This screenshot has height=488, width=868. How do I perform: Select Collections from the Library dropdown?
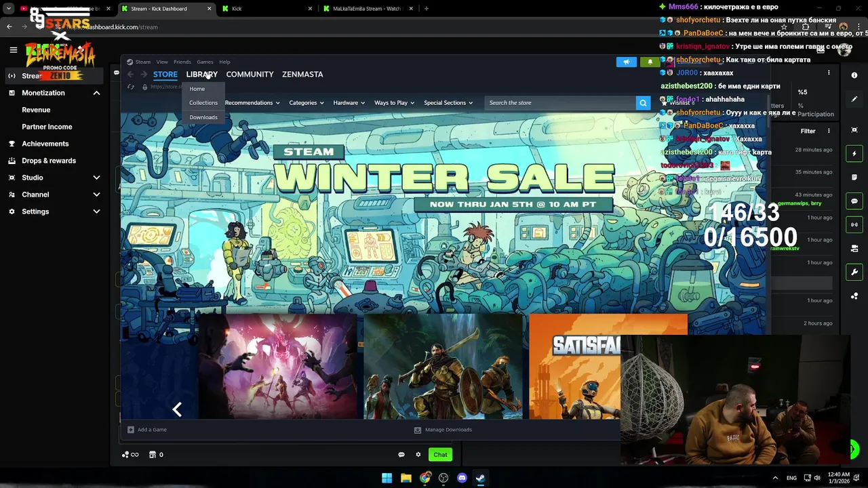(x=203, y=103)
